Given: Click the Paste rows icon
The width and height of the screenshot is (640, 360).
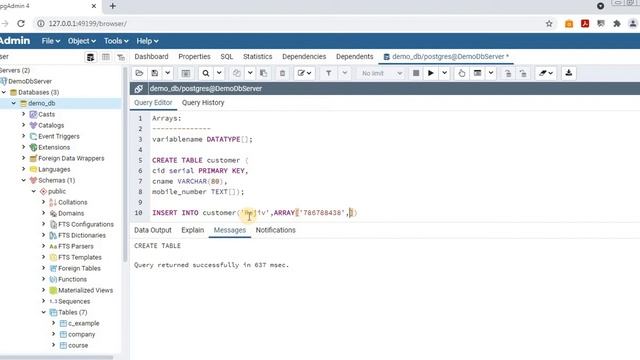Looking at the screenshot, I should point(264,73).
